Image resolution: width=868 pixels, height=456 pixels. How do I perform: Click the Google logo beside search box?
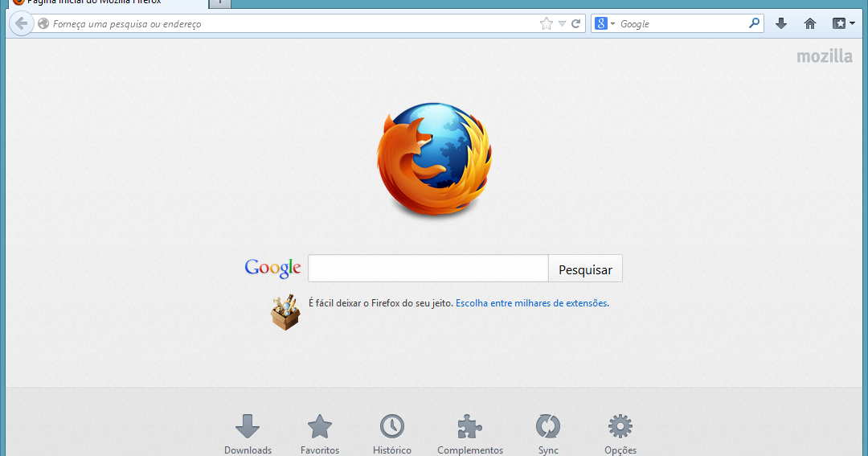tap(272, 268)
